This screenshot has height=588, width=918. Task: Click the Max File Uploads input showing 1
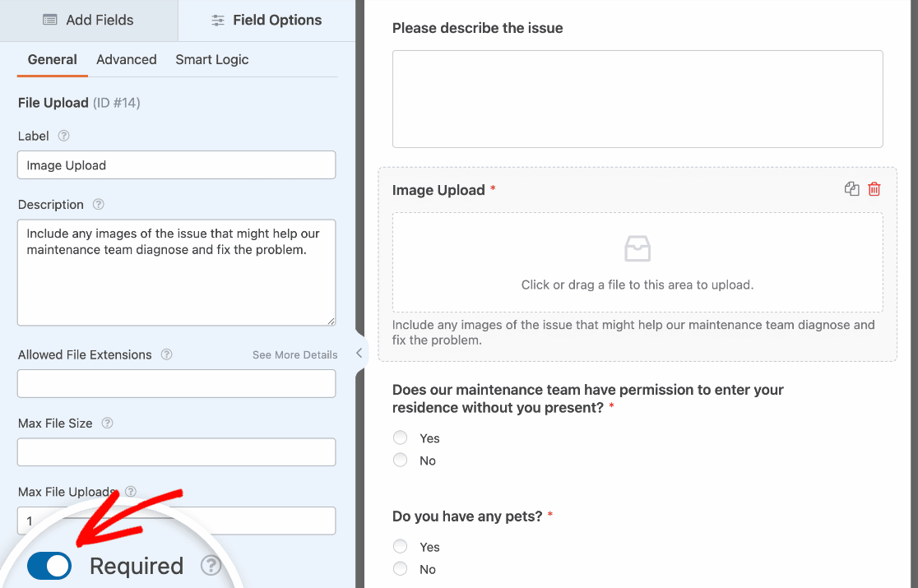point(176,521)
